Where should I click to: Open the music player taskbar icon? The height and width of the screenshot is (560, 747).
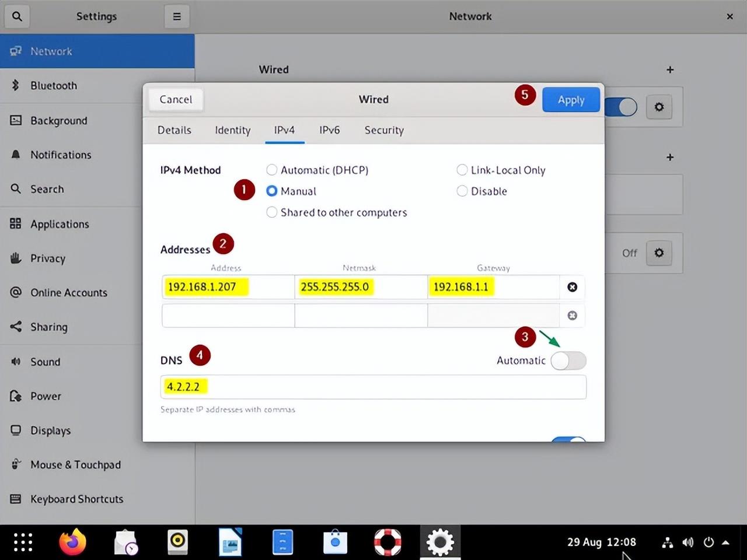[177, 542]
